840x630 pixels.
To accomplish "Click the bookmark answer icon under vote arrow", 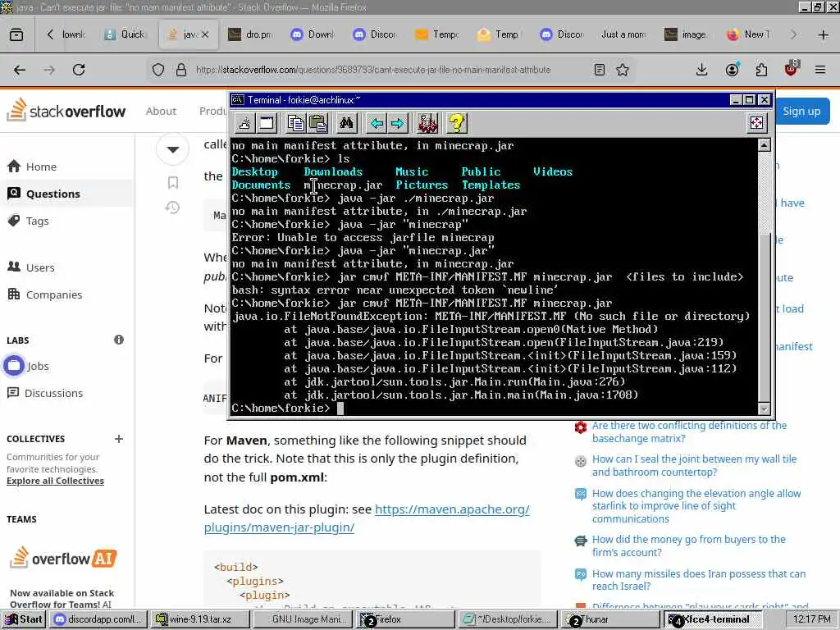I will [172, 183].
